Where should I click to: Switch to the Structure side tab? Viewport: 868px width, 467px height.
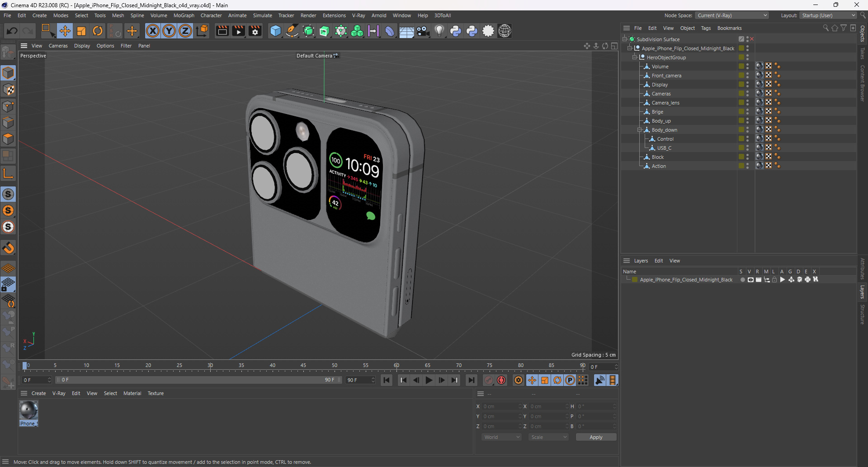863,314
